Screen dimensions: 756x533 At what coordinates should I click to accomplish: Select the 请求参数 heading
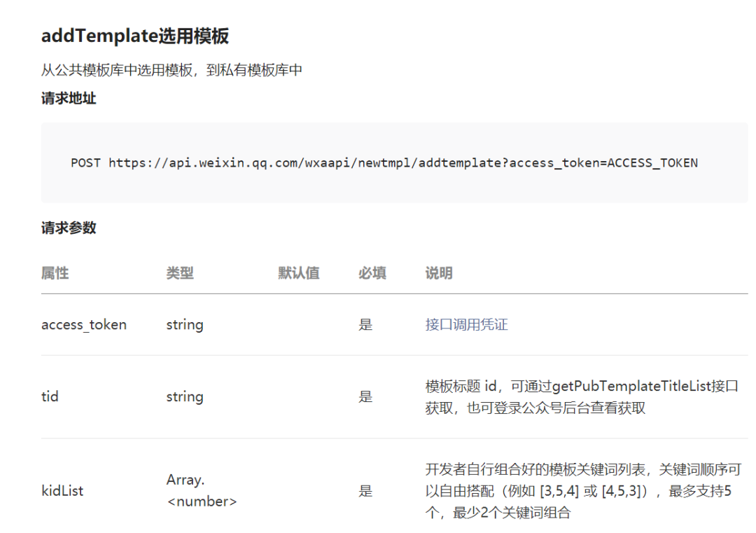click(x=69, y=228)
